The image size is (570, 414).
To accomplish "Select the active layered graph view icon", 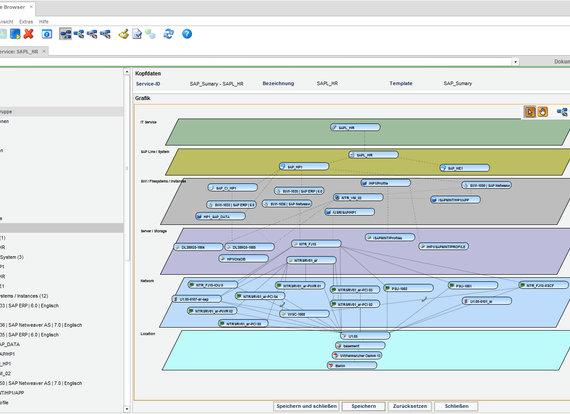I will [65, 34].
